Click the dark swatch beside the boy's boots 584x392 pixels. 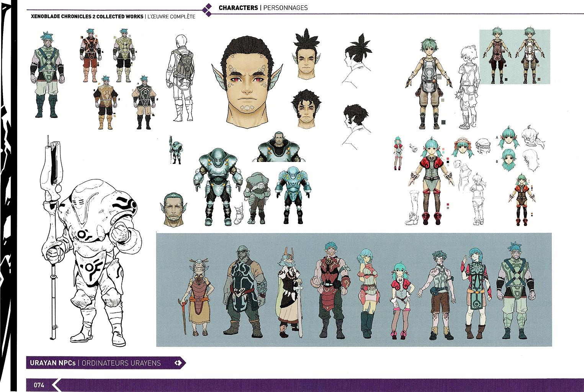(443, 122)
